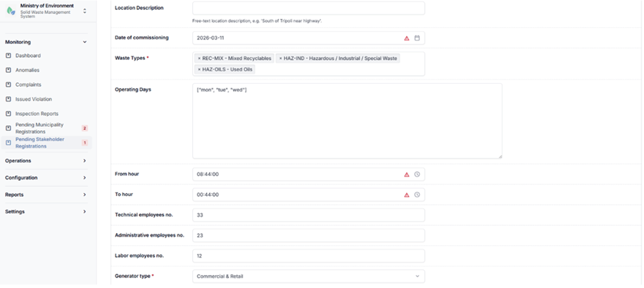644x288 pixels.
Task: Open calendar picker for Date of commissioning
Action: click(x=417, y=38)
